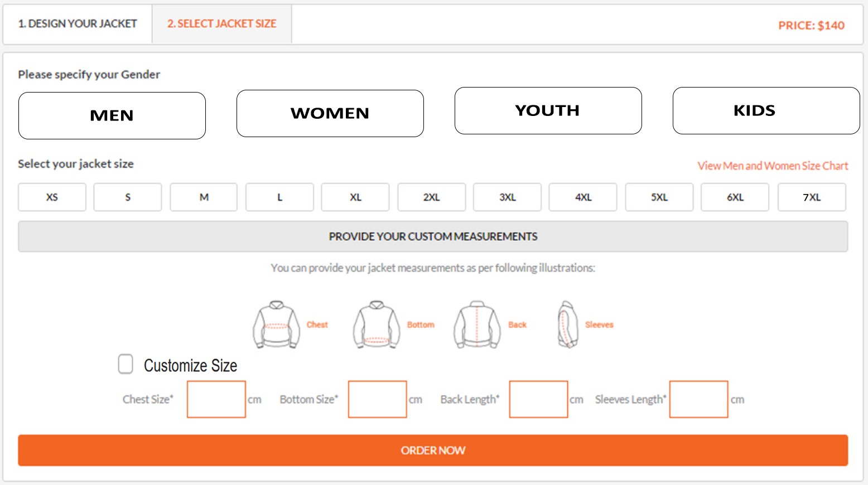Select the MEN gender option
868x485 pixels.
(x=112, y=115)
